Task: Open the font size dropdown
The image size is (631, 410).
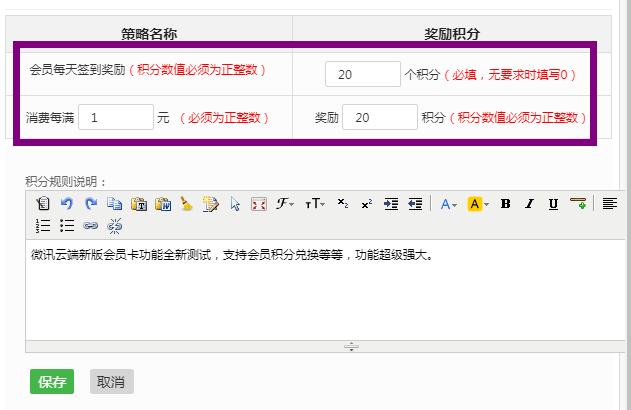Action: coord(314,204)
